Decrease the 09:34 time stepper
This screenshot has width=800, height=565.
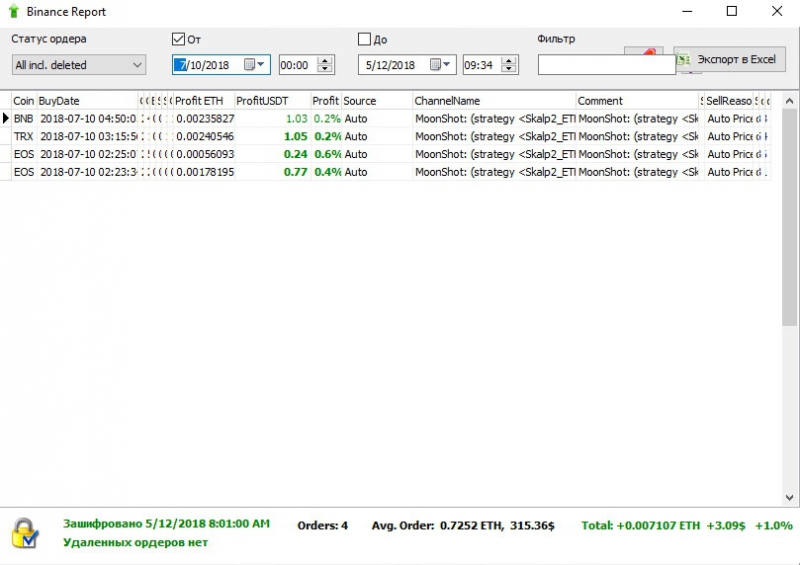point(509,69)
